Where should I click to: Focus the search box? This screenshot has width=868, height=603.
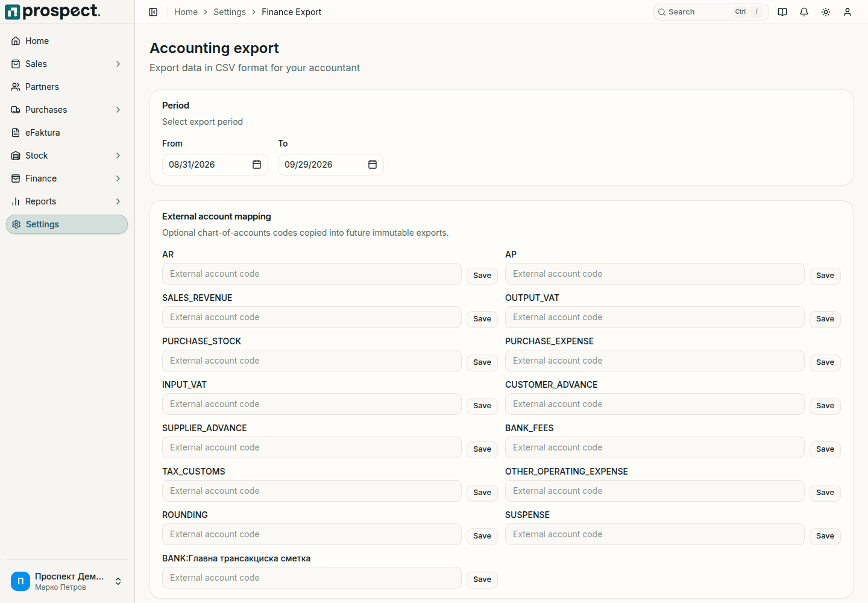coord(711,12)
